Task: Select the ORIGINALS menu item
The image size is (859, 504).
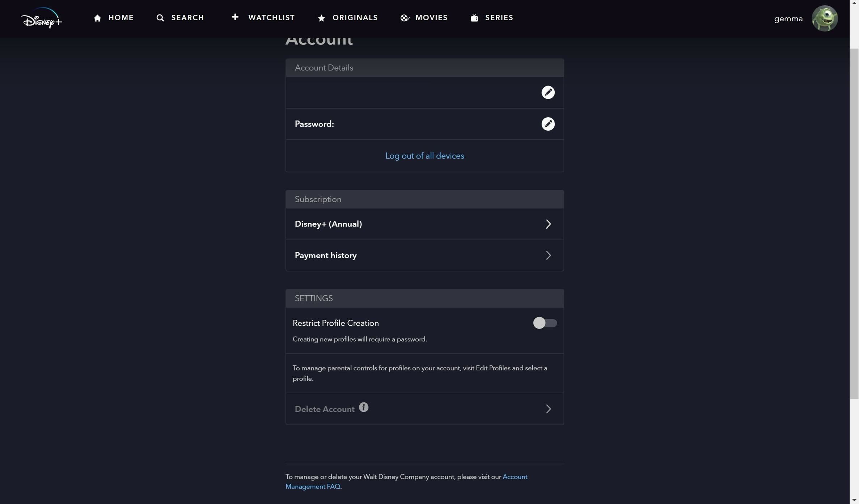Action: 355,18
